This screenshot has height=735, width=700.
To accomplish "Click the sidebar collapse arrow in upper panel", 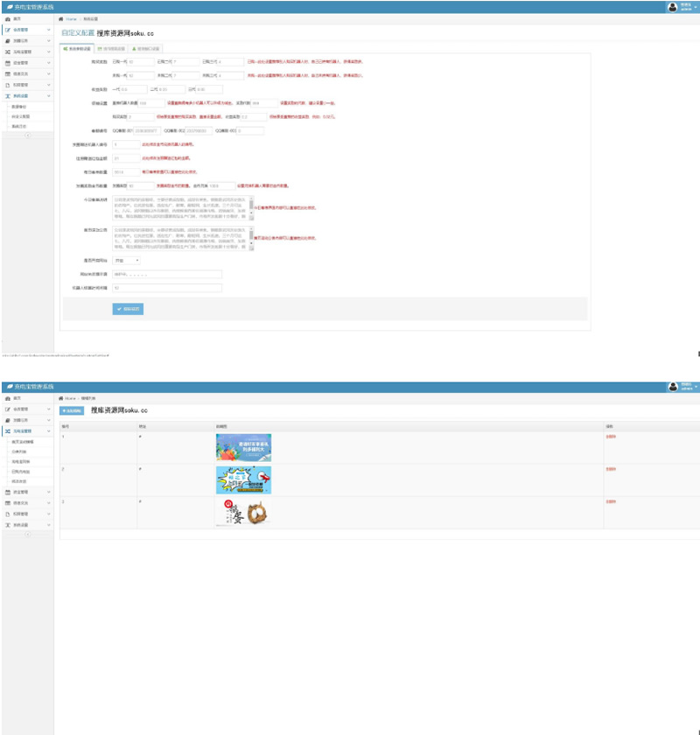I will click(x=27, y=136).
